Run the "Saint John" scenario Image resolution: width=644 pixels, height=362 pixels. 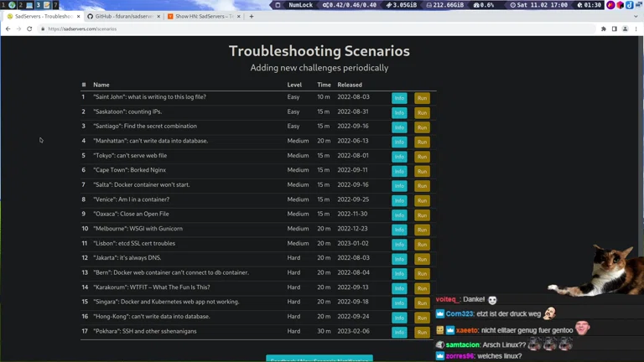click(x=422, y=98)
